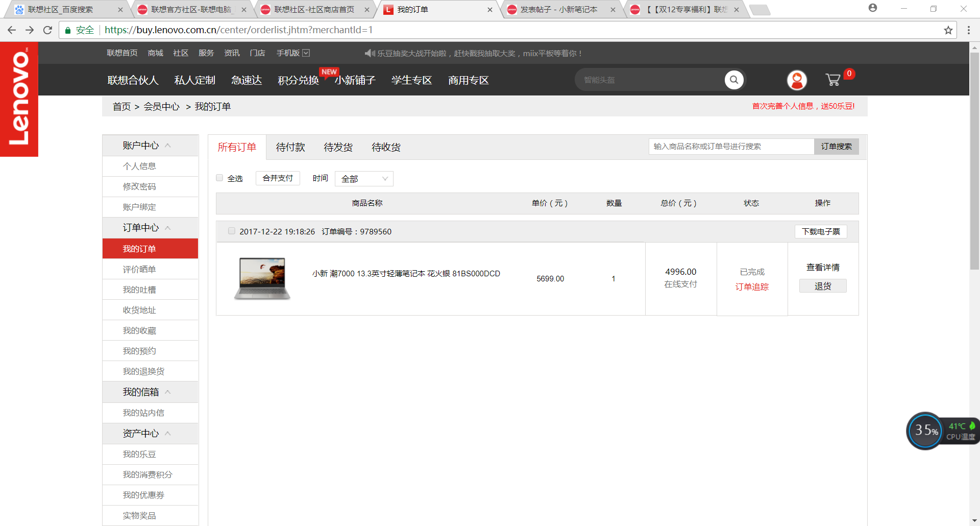
Task: Switch to the 待付款 tab
Action: point(290,147)
